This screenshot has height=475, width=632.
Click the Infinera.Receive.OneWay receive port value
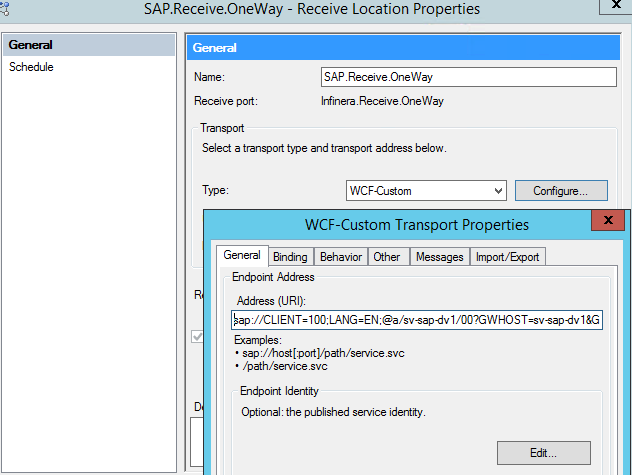(x=382, y=101)
